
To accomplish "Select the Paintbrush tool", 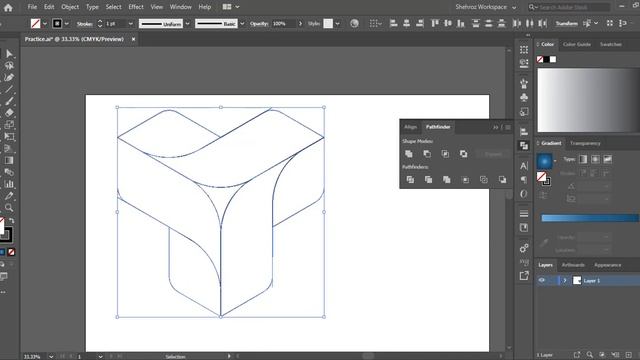I will coord(9,101).
